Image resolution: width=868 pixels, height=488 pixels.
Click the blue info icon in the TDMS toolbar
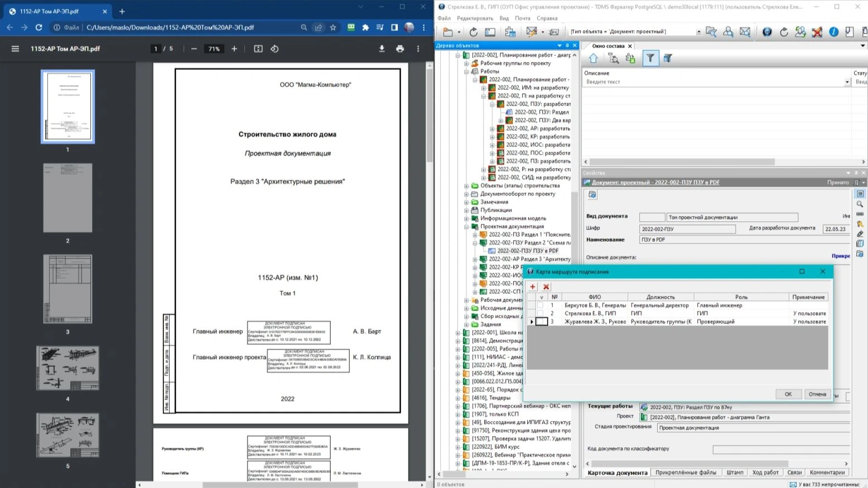pyautogui.click(x=833, y=32)
